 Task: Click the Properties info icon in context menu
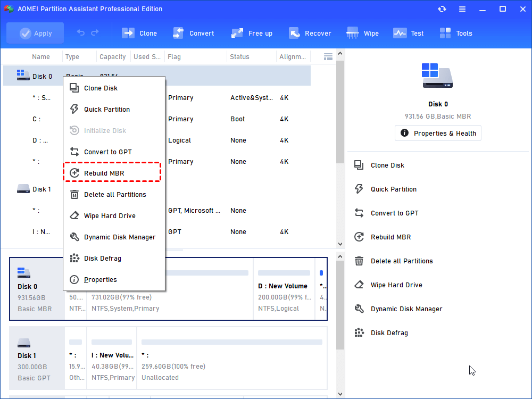tap(74, 280)
